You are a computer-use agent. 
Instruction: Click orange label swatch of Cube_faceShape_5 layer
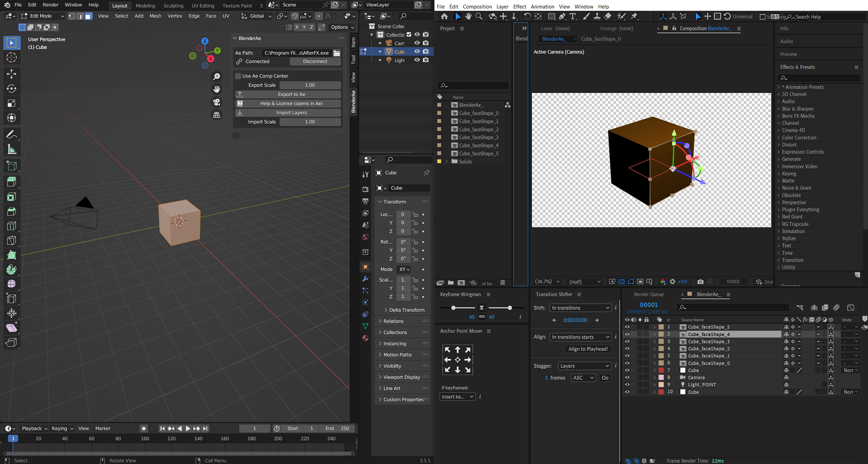pos(661,327)
